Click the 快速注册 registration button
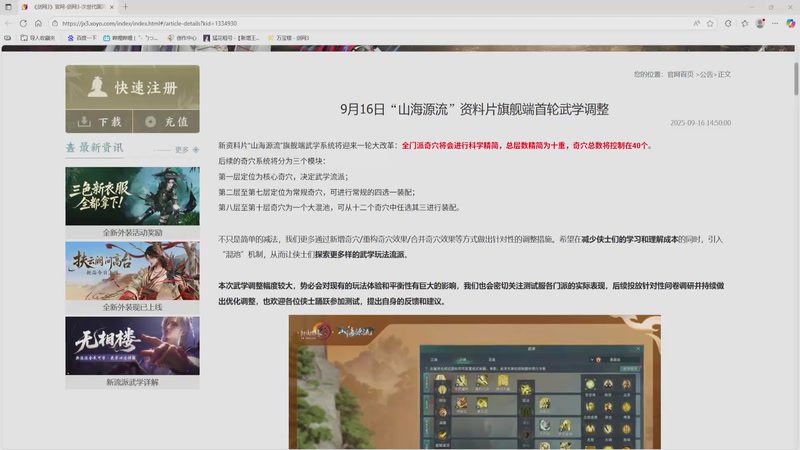The height and width of the screenshot is (450, 800). (133, 87)
